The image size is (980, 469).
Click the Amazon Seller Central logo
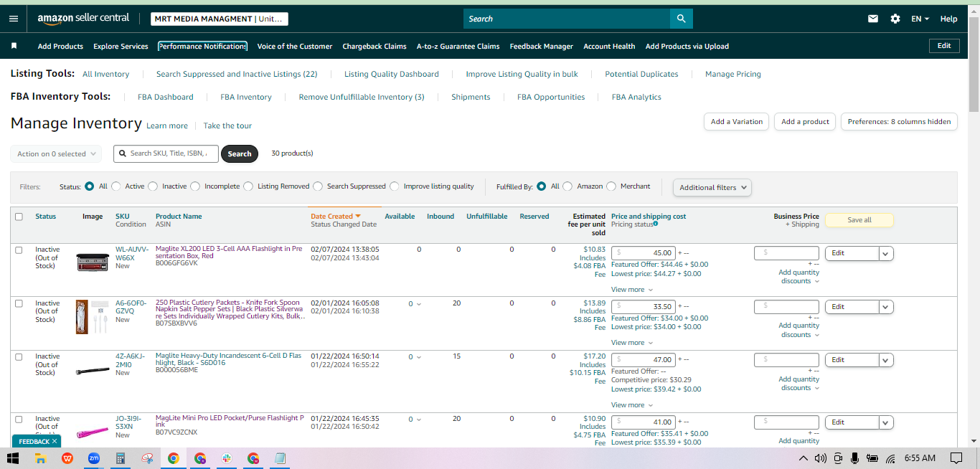[83, 18]
